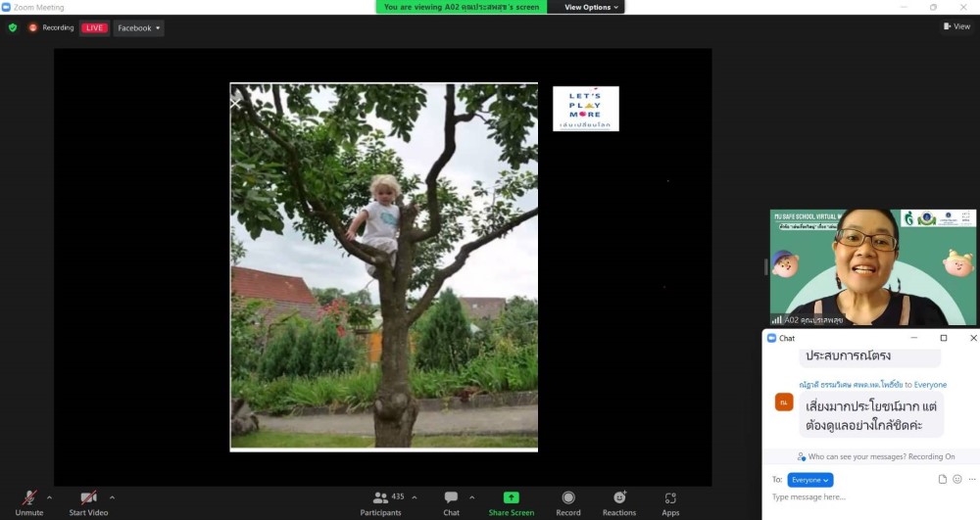Open the View Options menu

click(x=592, y=7)
